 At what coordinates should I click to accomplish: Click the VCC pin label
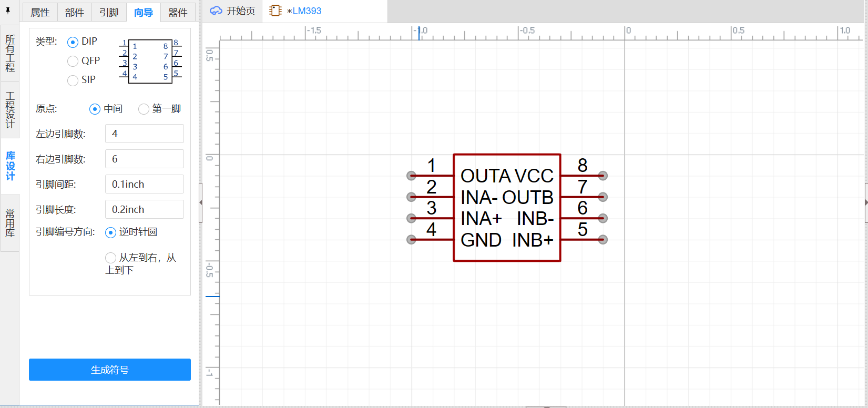coord(534,176)
